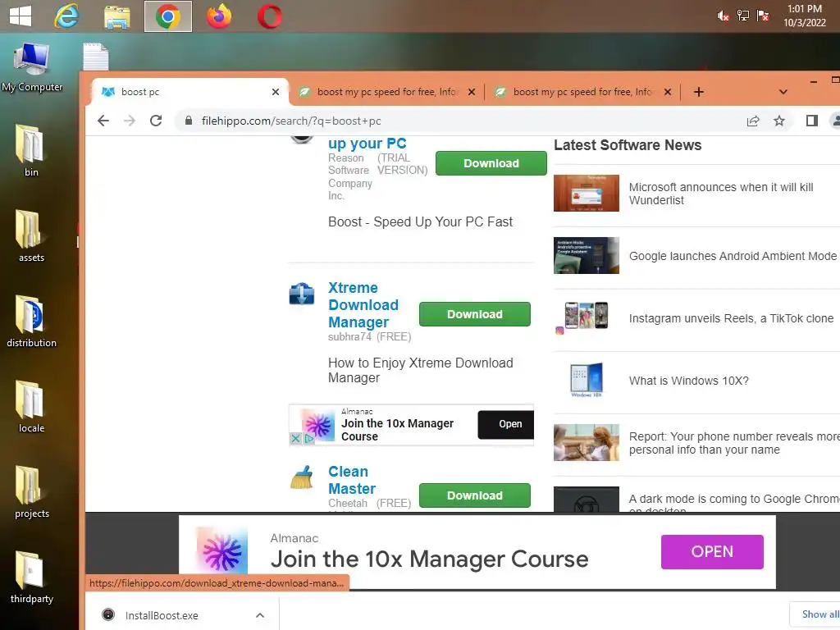Open the Instagram Reels news thumbnail
The image size is (840, 630).
pyautogui.click(x=586, y=318)
